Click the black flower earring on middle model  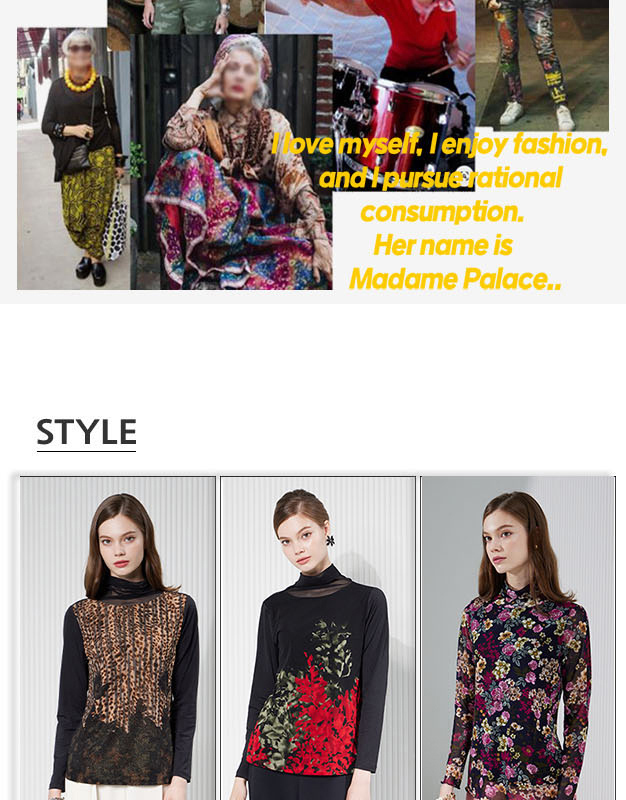coord(331,540)
